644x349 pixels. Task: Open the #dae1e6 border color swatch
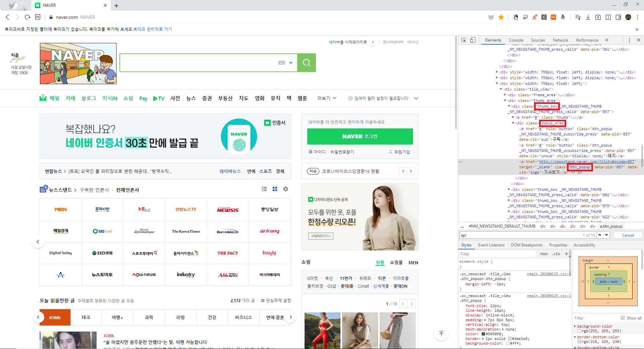coord(509,339)
